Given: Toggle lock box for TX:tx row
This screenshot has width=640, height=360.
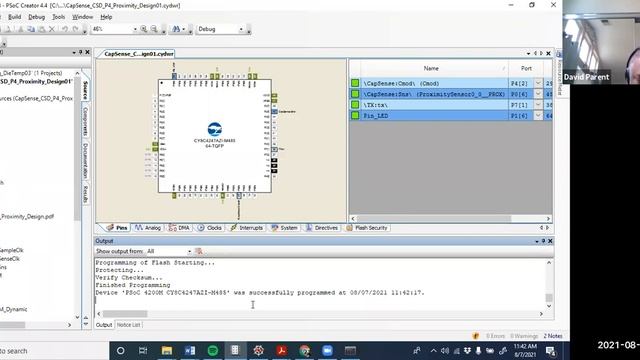Looking at the screenshot, I should click(x=355, y=105).
